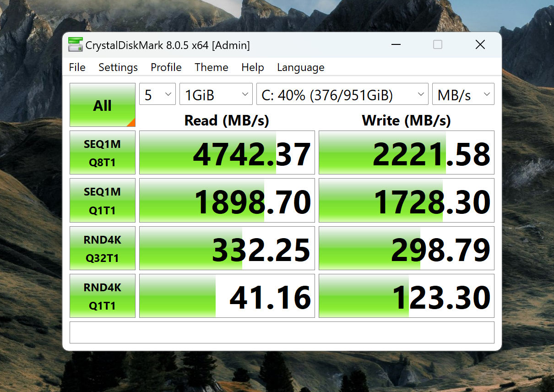The width and height of the screenshot is (554, 392).
Task: Click the 4742.37 sequential read result
Action: (227, 152)
